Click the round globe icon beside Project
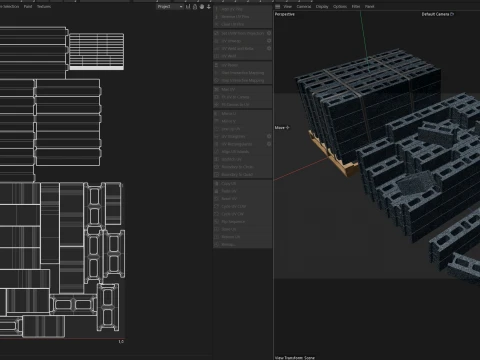480x360 pixels. pyautogui.click(x=202, y=7)
